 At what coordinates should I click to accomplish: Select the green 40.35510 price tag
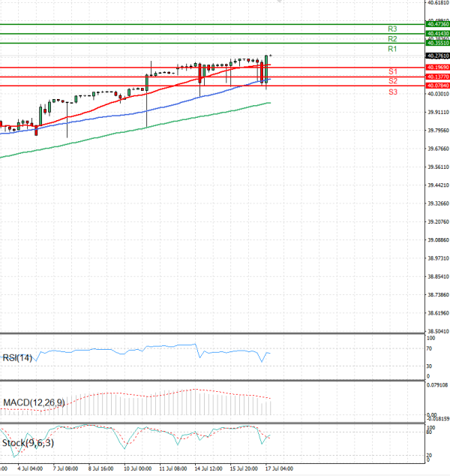point(437,43)
